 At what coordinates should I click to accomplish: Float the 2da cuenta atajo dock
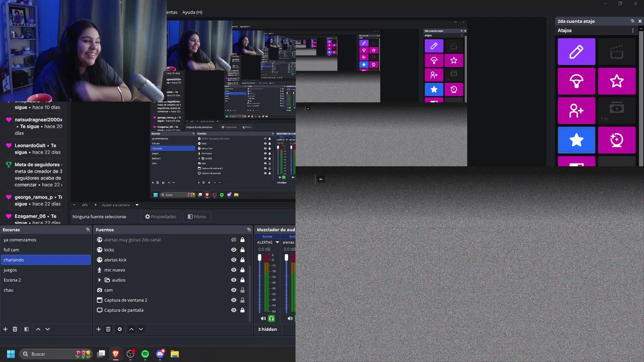coord(632,21)
